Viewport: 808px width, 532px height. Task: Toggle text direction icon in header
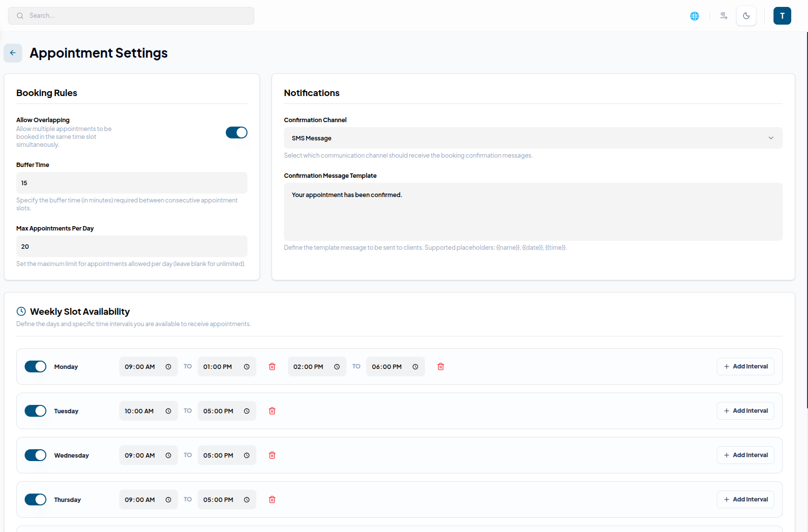pyautogui.click(x=724, y=16)
